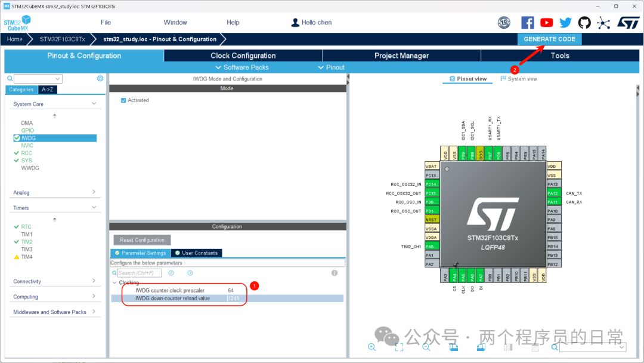Select the Parameter Settings tab

pyautogui.click(x=141, y=253)
